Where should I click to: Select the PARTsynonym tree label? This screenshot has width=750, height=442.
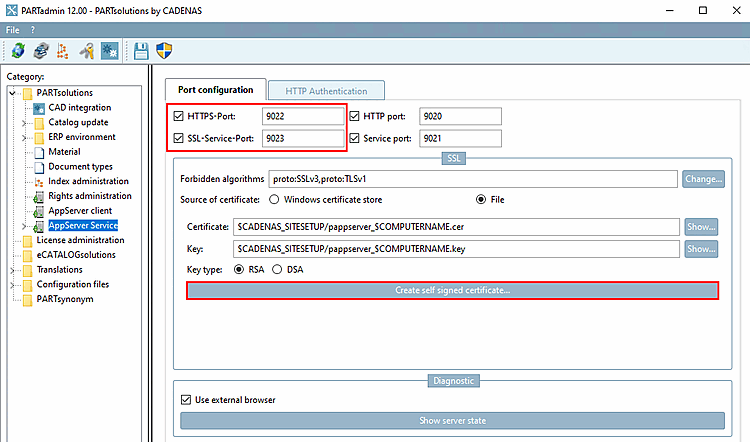65,299
